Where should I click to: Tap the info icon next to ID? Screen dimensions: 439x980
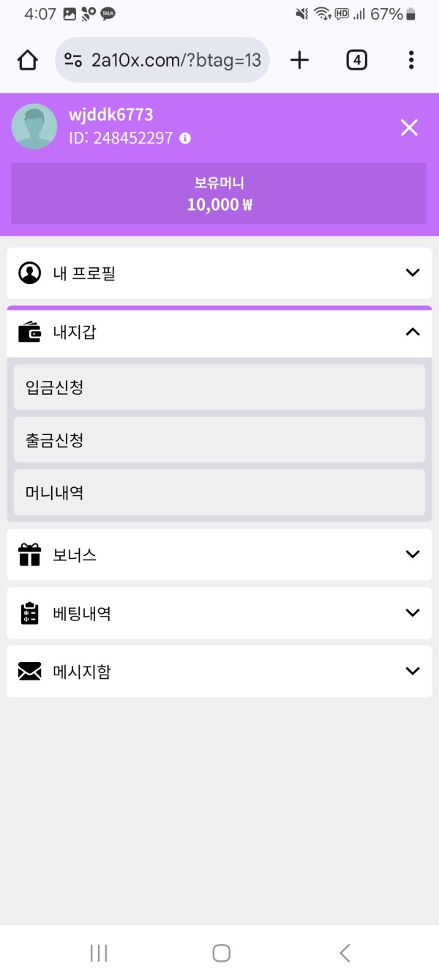pos(185,138)
